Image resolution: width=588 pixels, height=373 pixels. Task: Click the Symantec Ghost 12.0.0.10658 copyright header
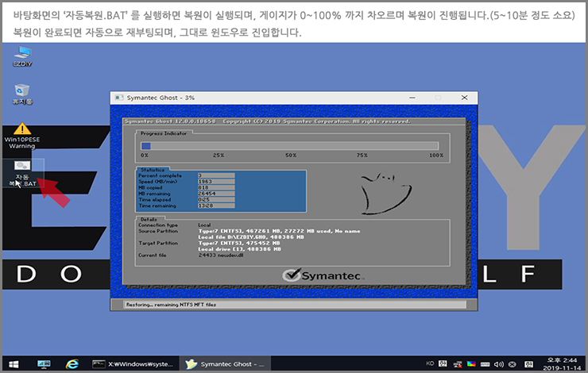point(267,121)
